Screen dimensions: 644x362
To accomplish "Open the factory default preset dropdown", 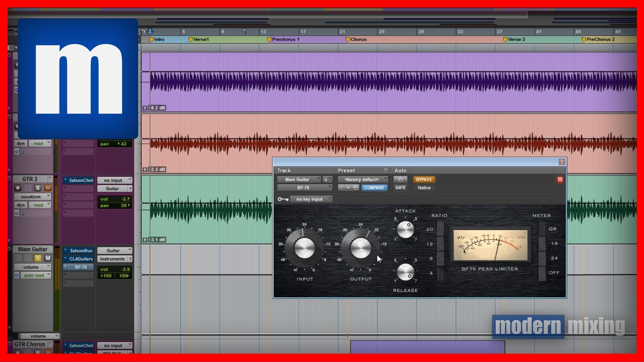I will [x=362, y=179].
